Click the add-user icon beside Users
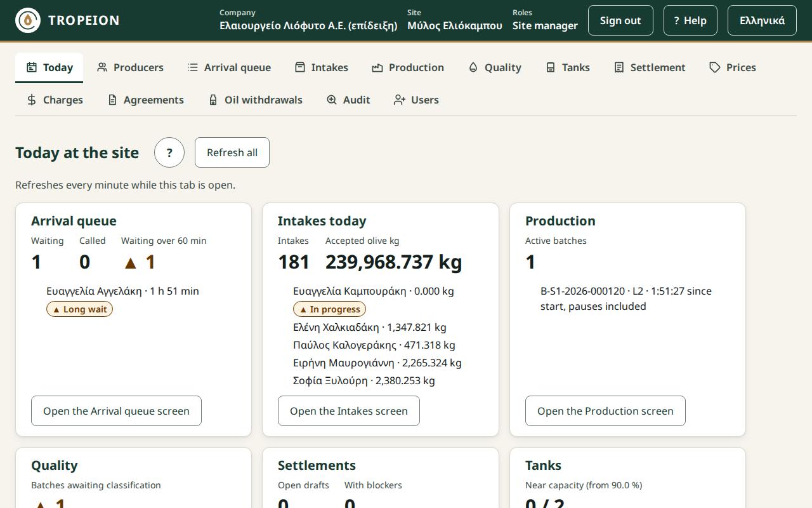 pyautogui.click(x=400, y=100)
